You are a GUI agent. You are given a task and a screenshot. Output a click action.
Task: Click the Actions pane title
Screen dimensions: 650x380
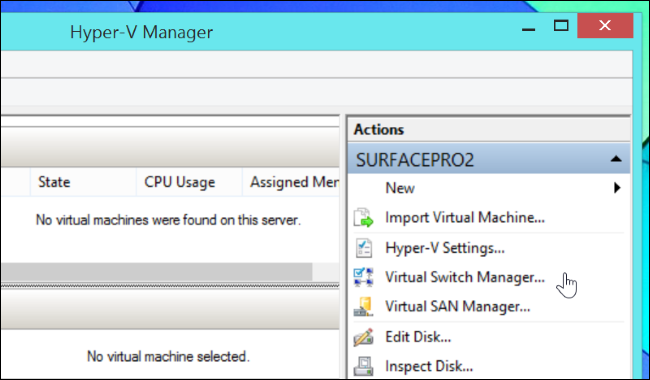point(378,130)
